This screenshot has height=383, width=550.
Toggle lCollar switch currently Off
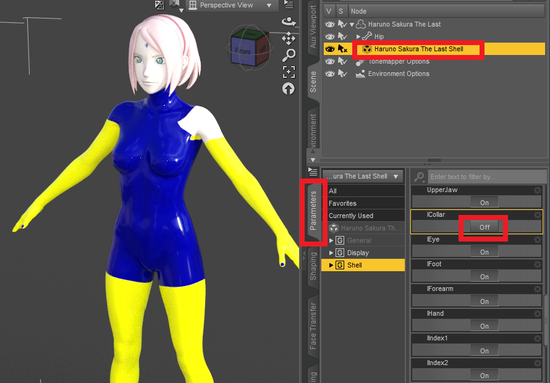[484, 227]
